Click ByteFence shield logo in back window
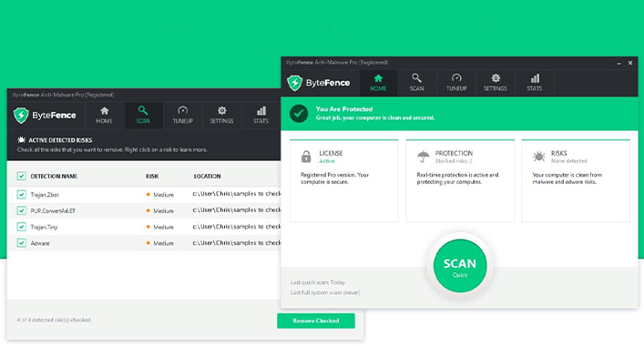Screen dimensions: 644x346 pyautogui.click(x=21, y=116)
